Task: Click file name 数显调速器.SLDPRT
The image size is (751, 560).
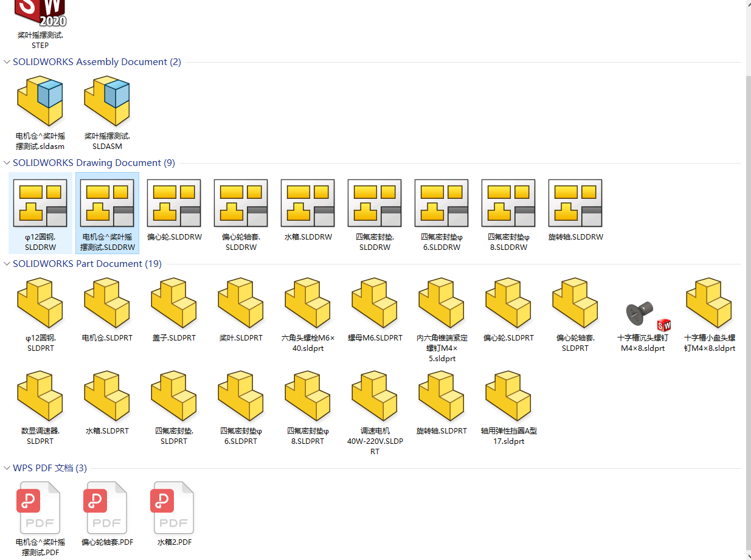Action: [x=40, y=436]
